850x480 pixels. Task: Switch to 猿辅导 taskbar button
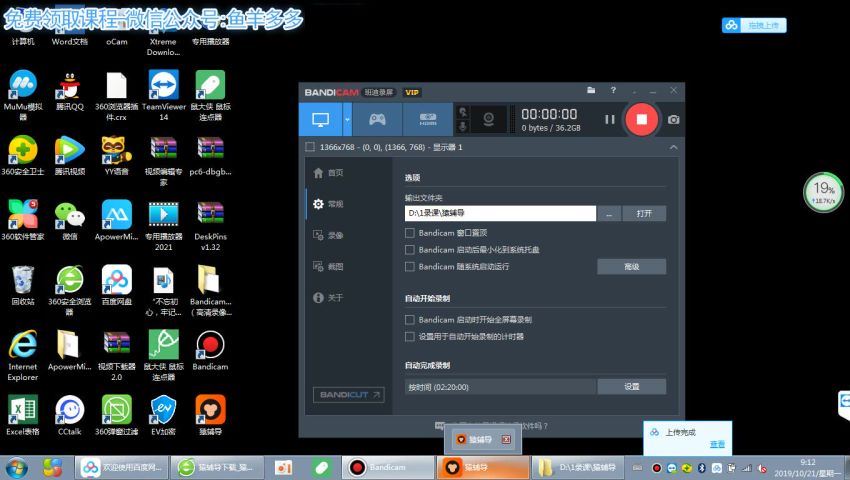point(482,467)
